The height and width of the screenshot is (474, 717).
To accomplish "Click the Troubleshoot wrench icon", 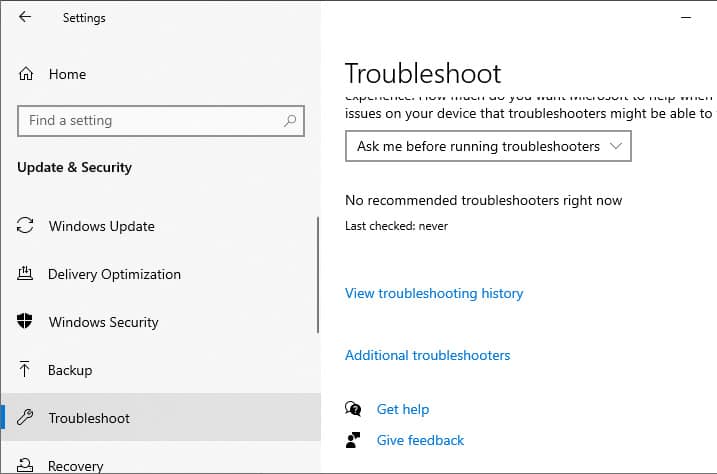I will pyautogui.click(x=25, y=417).
